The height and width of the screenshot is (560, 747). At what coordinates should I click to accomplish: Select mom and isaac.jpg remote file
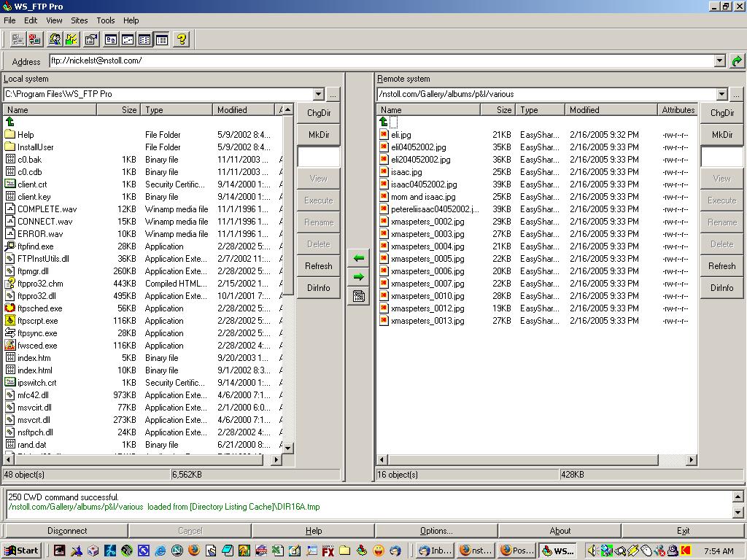click(423, 197)
